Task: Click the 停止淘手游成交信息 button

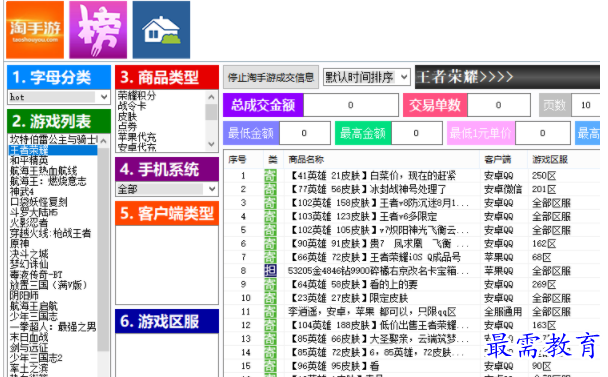Action: click(271, 77)
